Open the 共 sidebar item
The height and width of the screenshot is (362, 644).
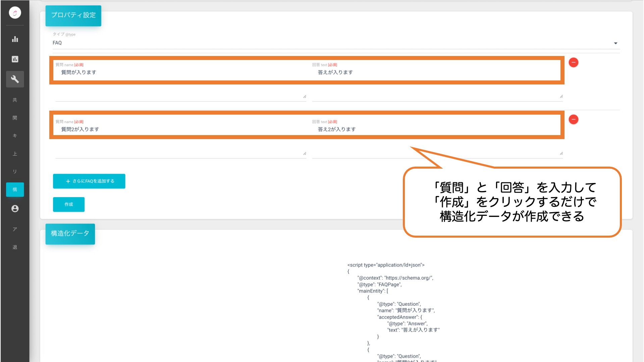point(15,100)
